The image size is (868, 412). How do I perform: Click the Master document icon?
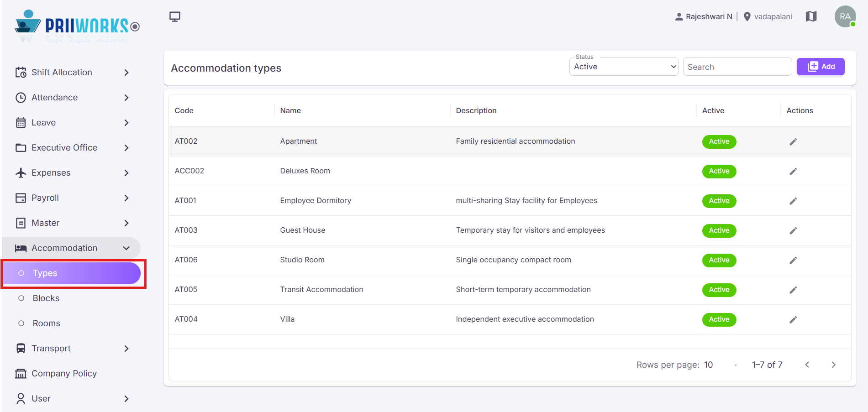click(21, 223)
